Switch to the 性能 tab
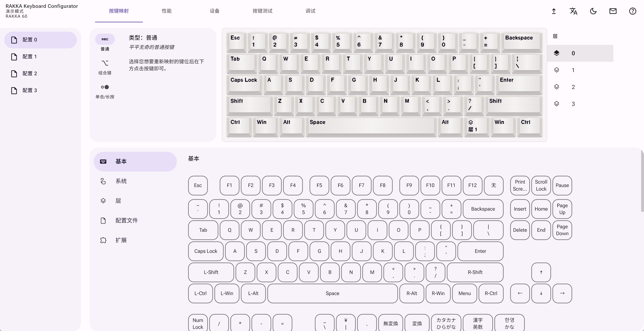 pos(167,11)
